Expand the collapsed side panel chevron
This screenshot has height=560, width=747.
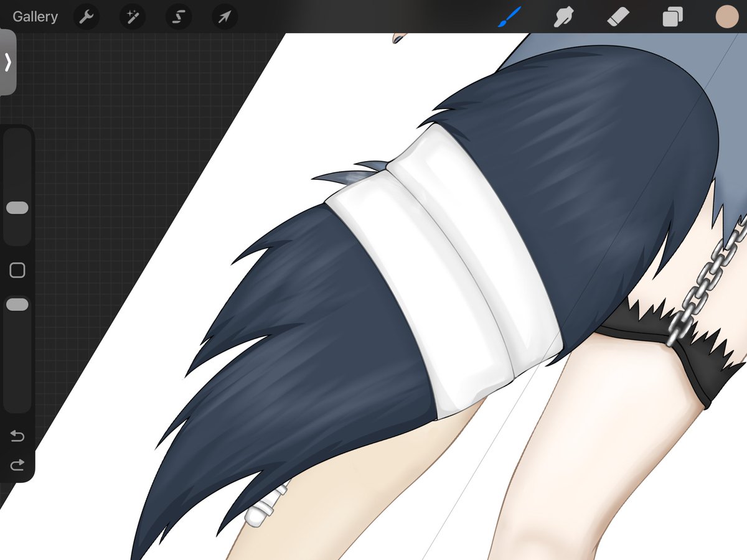[x=8, y=62]
